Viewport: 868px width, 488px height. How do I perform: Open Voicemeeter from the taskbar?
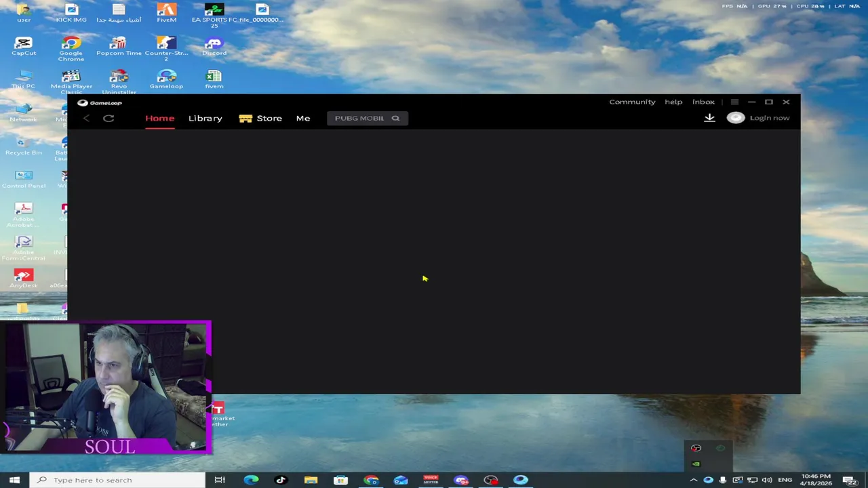point(431,480)
